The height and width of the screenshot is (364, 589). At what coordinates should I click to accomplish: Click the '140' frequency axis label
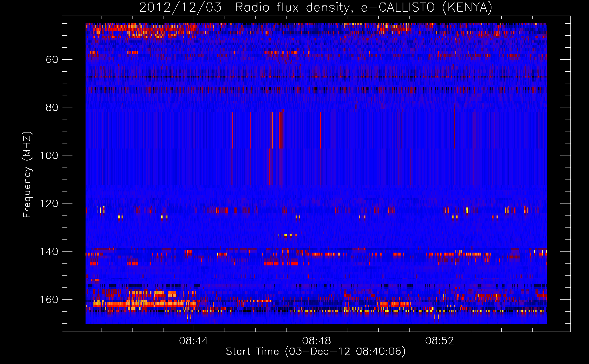click(x=49, y=252)
